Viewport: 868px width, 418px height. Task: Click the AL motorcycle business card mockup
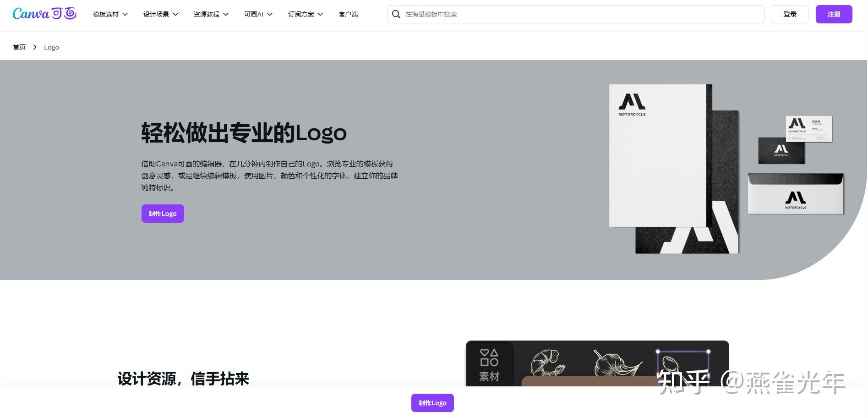click(810, 129)
